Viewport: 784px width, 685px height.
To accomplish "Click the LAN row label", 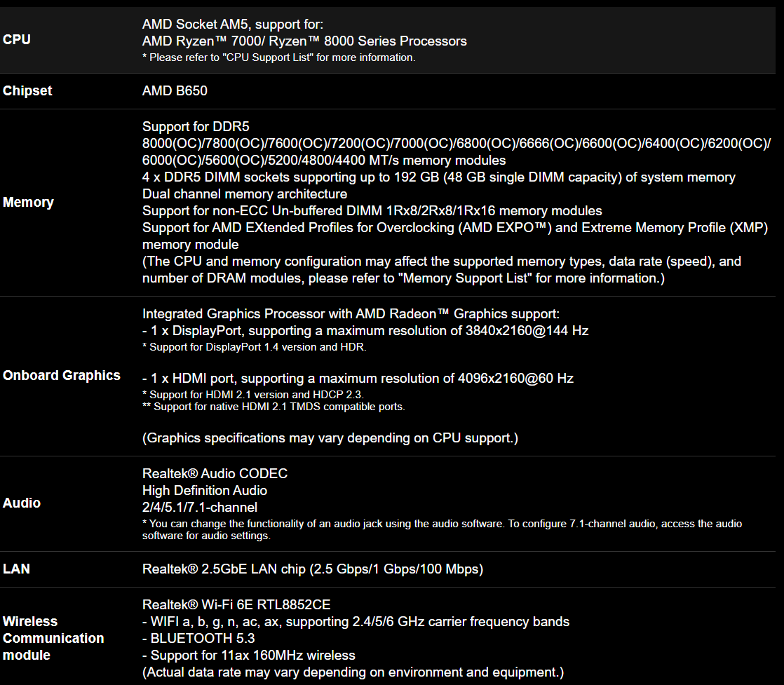I will 17,569.
